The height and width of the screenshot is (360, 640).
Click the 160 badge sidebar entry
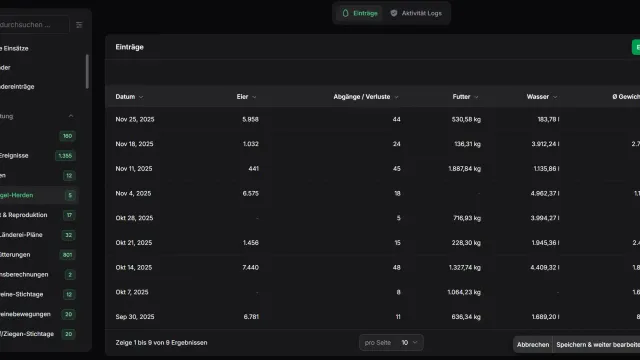67,136
